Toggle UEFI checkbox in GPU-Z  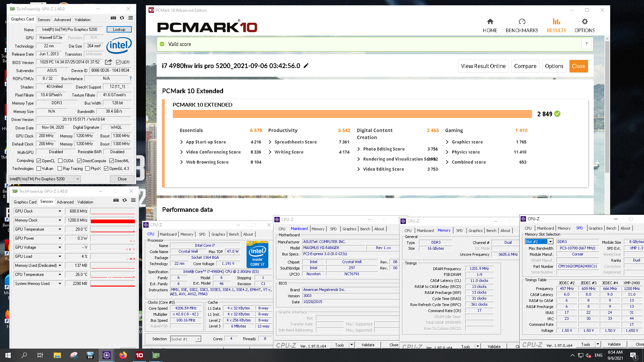[x=118, y=62]
